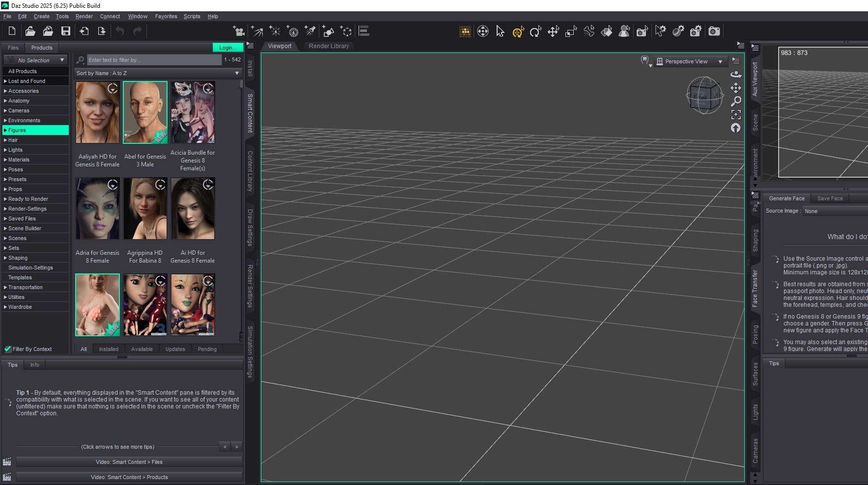This screenshot has height=485, width=868.
Task: Click the orbit camera icon in viewport
Action: [736, 75]
